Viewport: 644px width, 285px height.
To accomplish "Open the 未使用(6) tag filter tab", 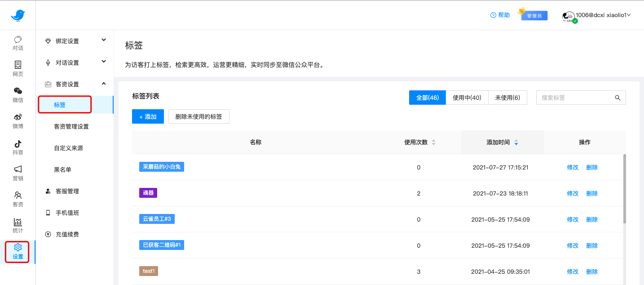I will [507, 98].
